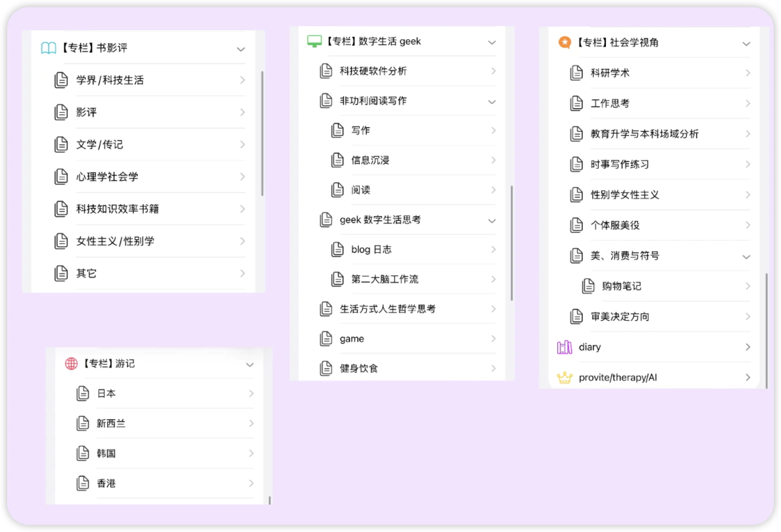Click the red globe icon beside 游记
Image resolution: width=781 pixels, height=532 pixels.
[x=71, y=363]
